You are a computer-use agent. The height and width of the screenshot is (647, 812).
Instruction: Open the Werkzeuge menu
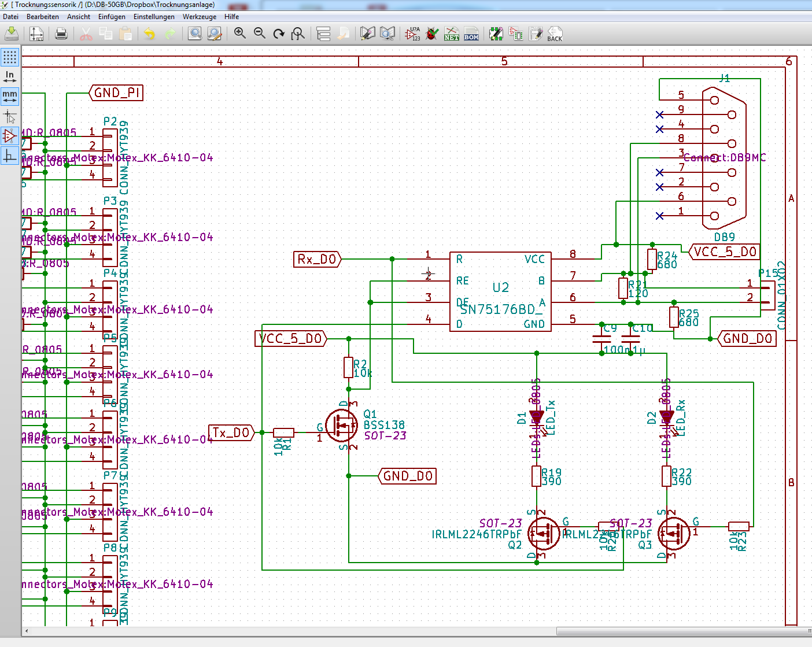pos(200,17)
